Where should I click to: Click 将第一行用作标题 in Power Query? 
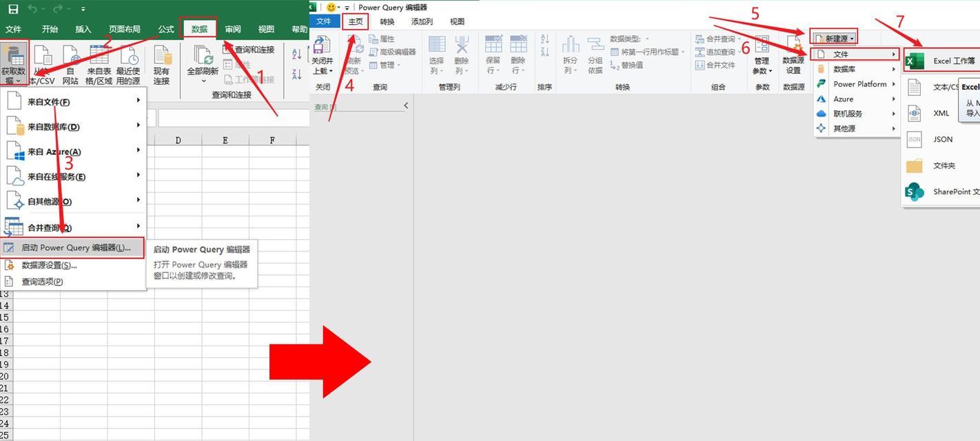[648, 52]
